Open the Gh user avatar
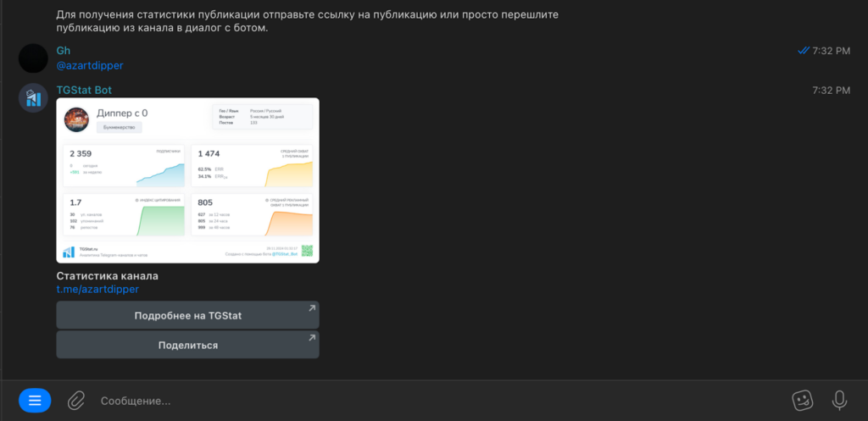Image resolution: width=868 pixels, height=421 pixels. [x=33, y=58]
